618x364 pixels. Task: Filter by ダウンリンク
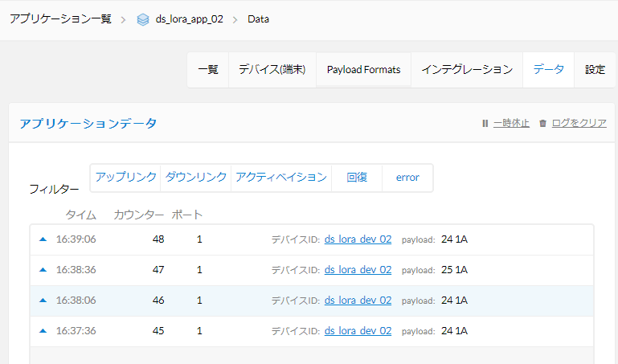point(196,178)
